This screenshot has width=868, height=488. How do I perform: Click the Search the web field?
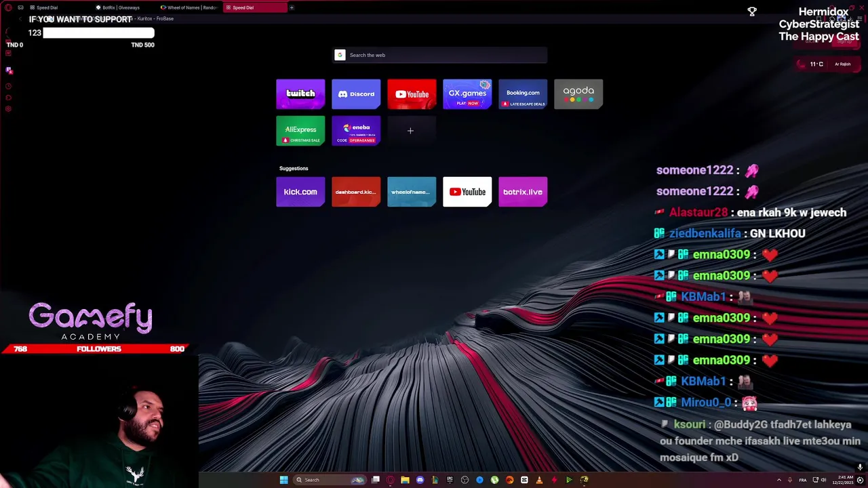click(x=440, y=55)
